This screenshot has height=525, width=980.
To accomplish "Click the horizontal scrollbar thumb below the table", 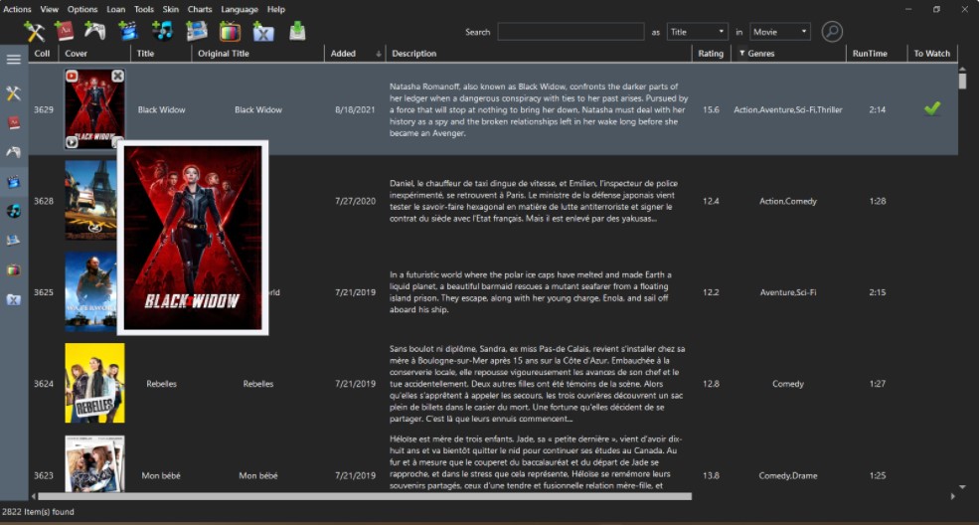I will tap(365, 496).
